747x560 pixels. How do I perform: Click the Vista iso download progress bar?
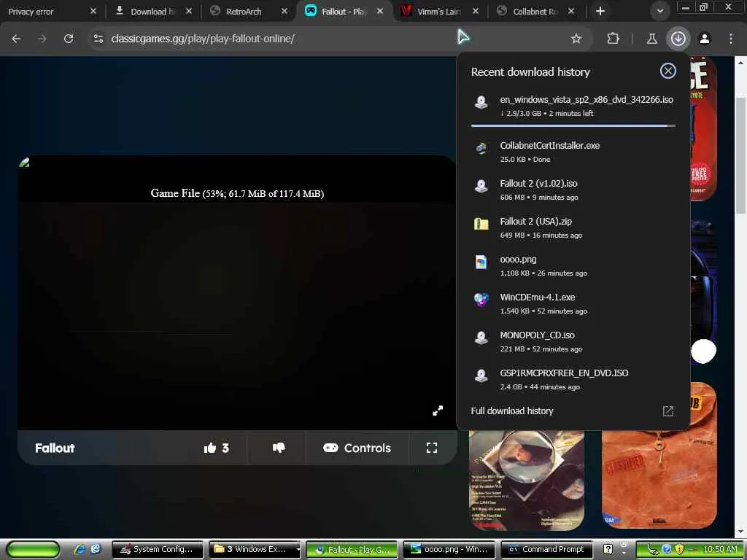pyautogui.click(x=573, y=125)
